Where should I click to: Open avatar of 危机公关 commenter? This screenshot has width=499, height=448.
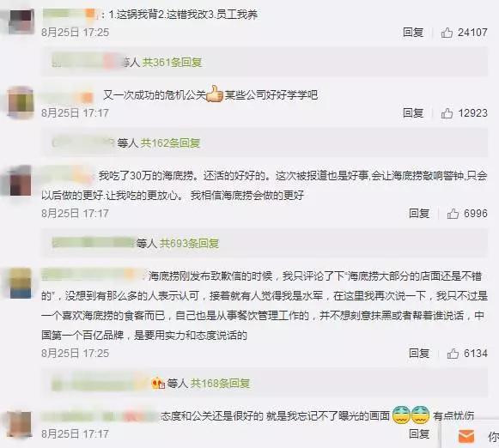[x=21, y=102]
